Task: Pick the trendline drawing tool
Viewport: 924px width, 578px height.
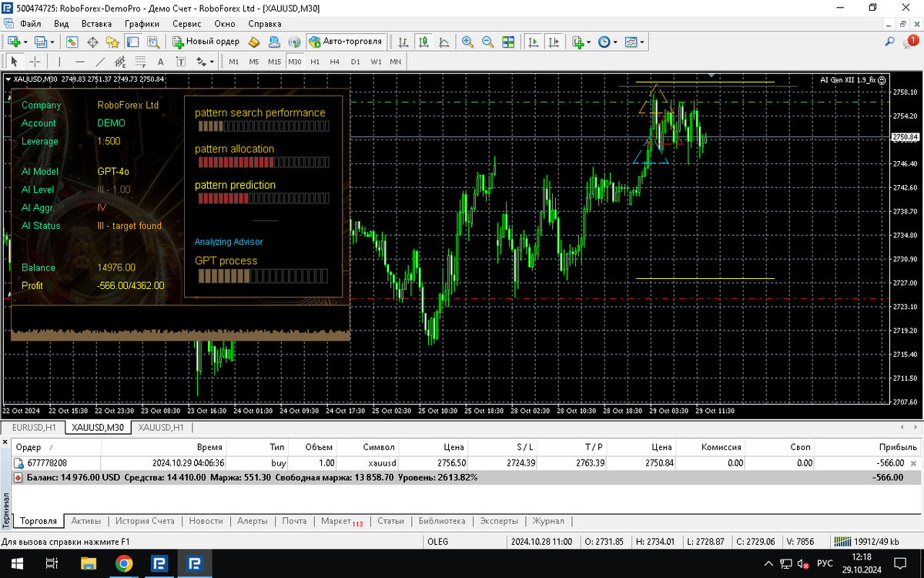Action: click(x=100, y=62)
